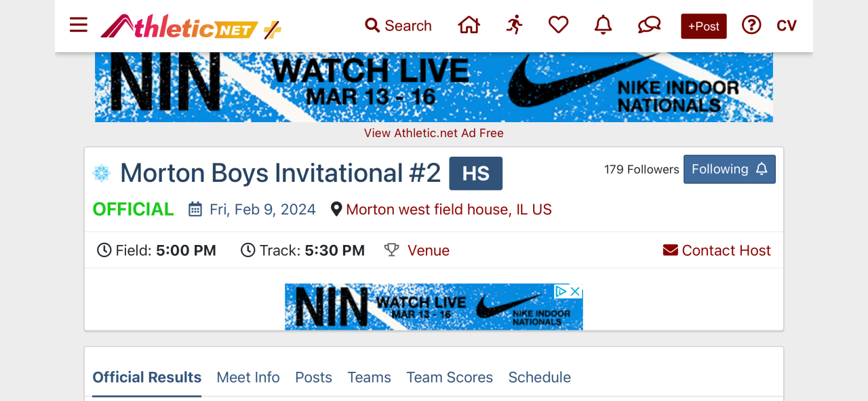Click the help question mark icon

pos(751,26)
